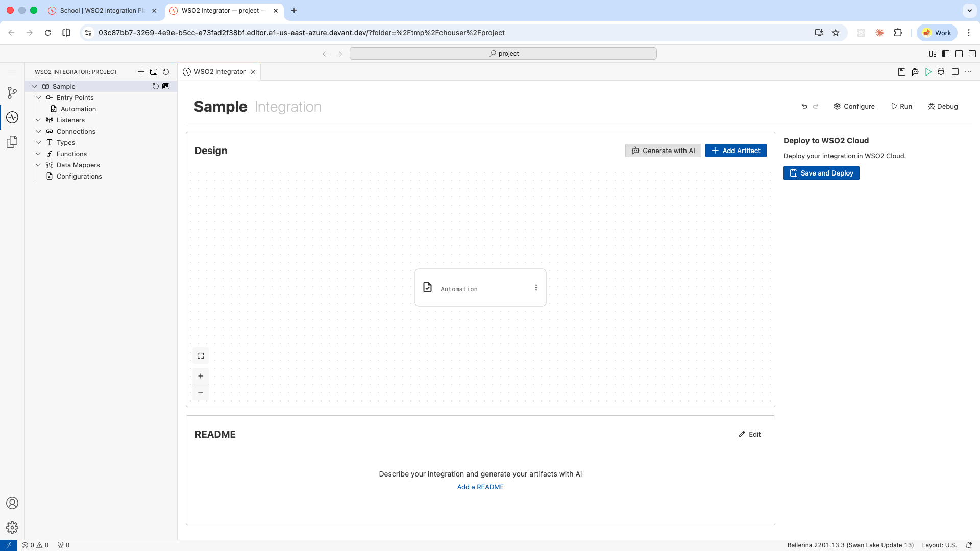Screen dimensions: 980x551
Task: Click the Save and Deploy button
Action: [x=821, y=173]
